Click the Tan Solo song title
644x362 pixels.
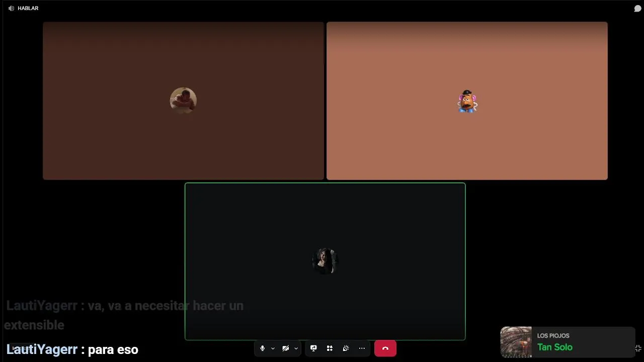(x=554, y=347)
